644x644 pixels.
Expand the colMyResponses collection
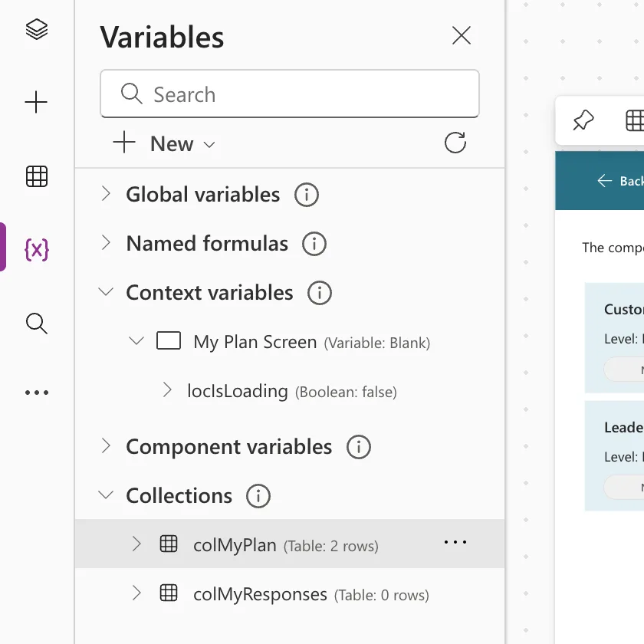click(136, 593)
